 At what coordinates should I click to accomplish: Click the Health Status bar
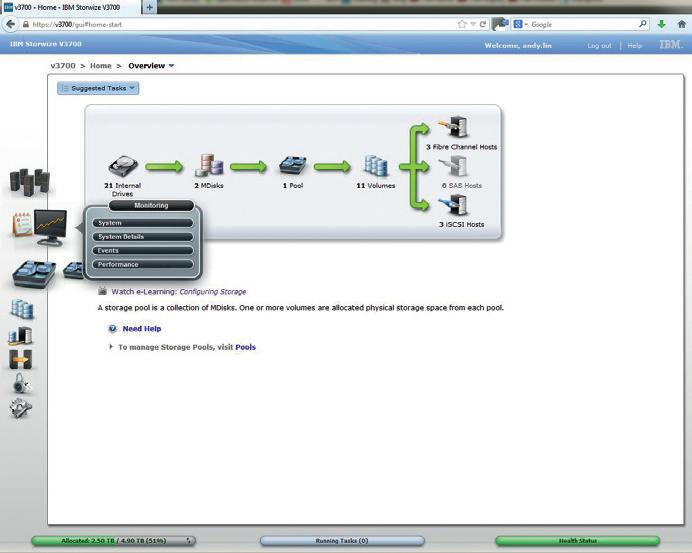(x=578, y=541)
